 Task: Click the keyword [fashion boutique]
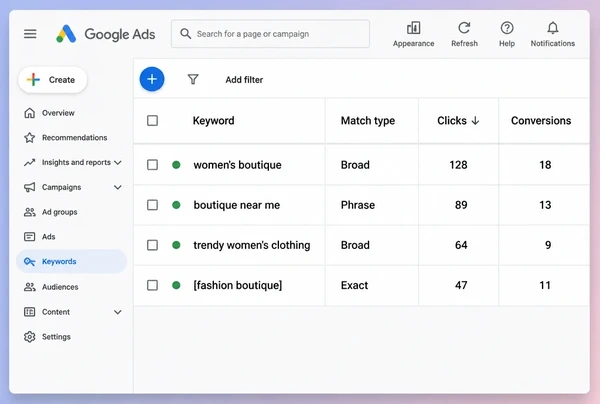[x=238, y=285]
